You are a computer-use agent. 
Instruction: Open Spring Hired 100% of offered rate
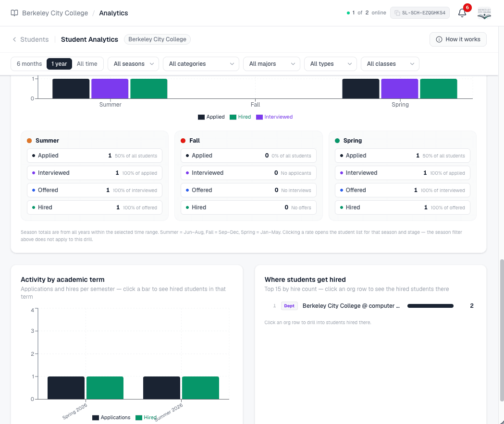point(403,207)
